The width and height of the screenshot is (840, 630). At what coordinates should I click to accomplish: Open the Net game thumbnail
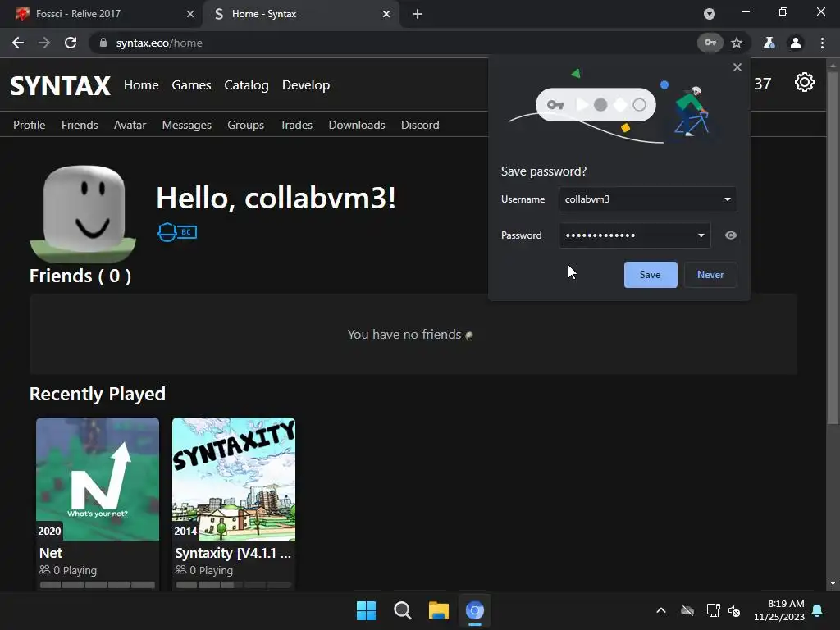point(98,479)
